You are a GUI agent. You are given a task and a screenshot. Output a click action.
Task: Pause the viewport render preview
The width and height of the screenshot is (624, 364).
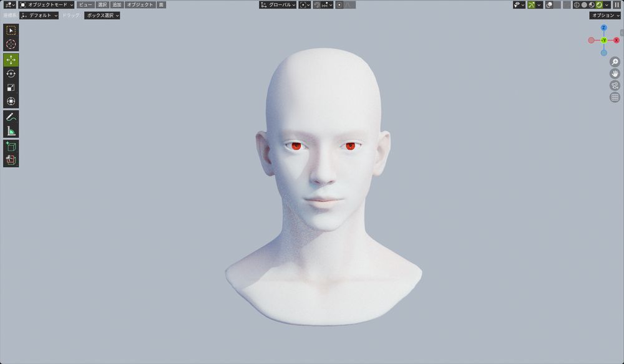pyautogui.click(x=617, y=5)
